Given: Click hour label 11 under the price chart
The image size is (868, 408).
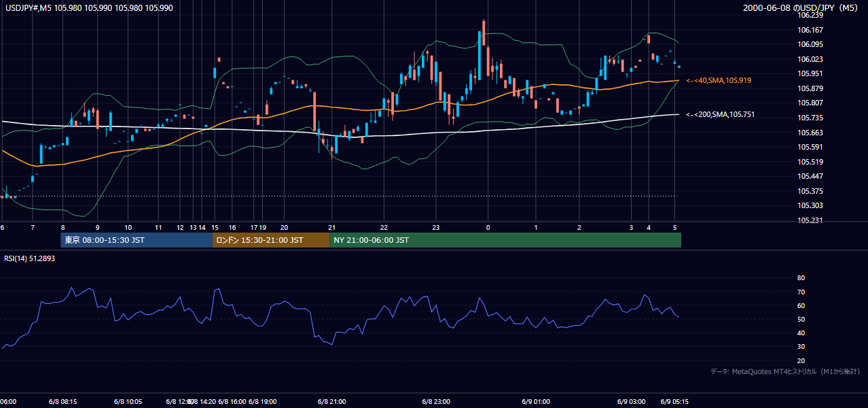Looking at the screenshot, I should point(158,227).
